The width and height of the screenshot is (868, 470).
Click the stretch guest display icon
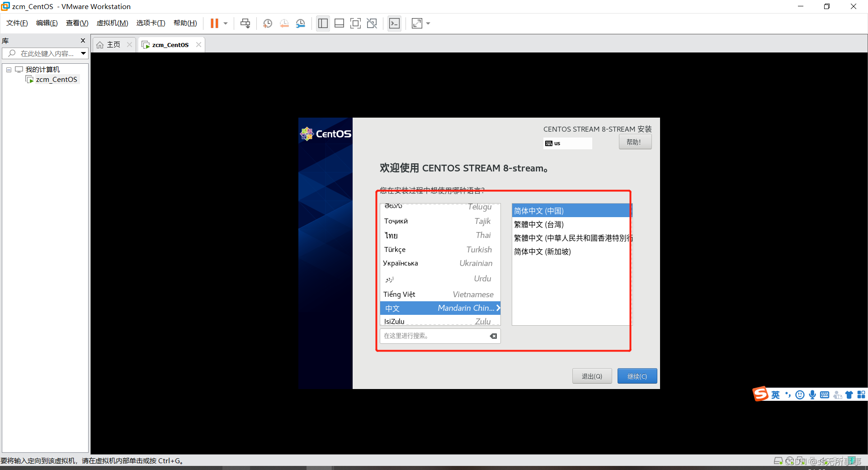click(x=417, y=24)
